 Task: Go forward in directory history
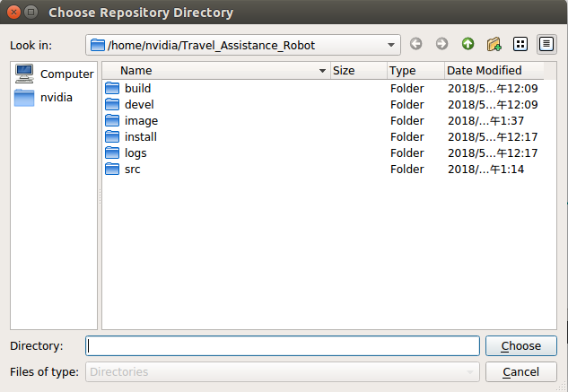[x=441, y=44]
